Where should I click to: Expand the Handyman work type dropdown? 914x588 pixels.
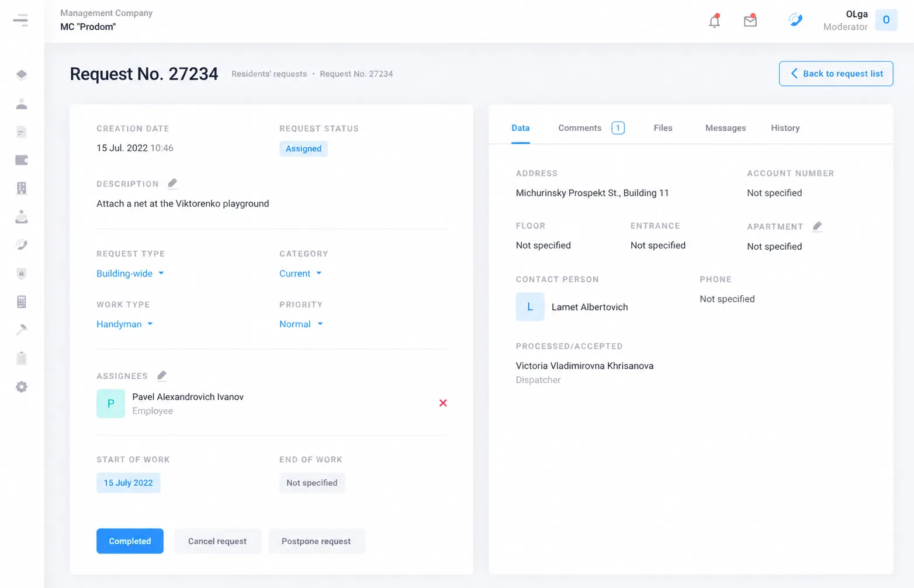pos(124,324)
